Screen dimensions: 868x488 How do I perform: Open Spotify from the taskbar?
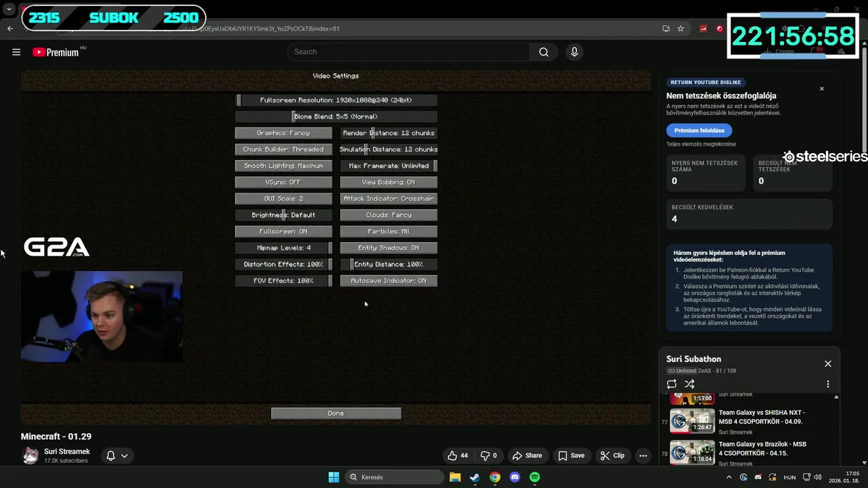click(x=534, y=477)
